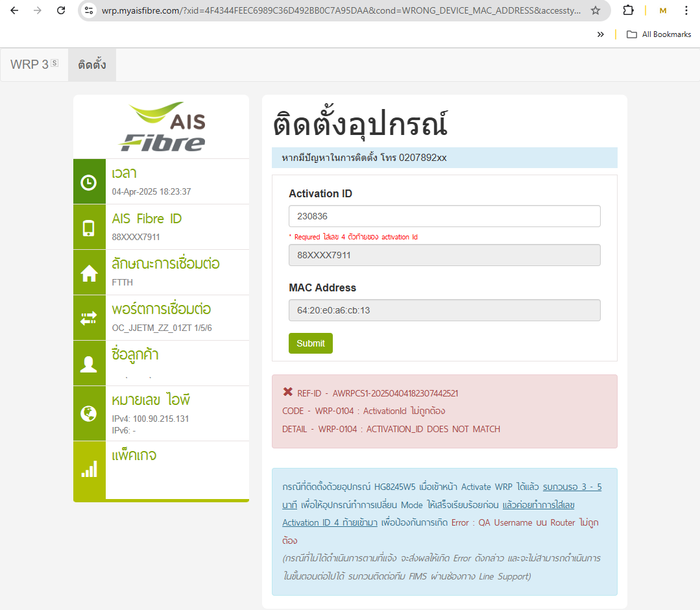Click the Activation ID input field
The height and width of the screenshot is (610, 700).
tap(444, 217)
